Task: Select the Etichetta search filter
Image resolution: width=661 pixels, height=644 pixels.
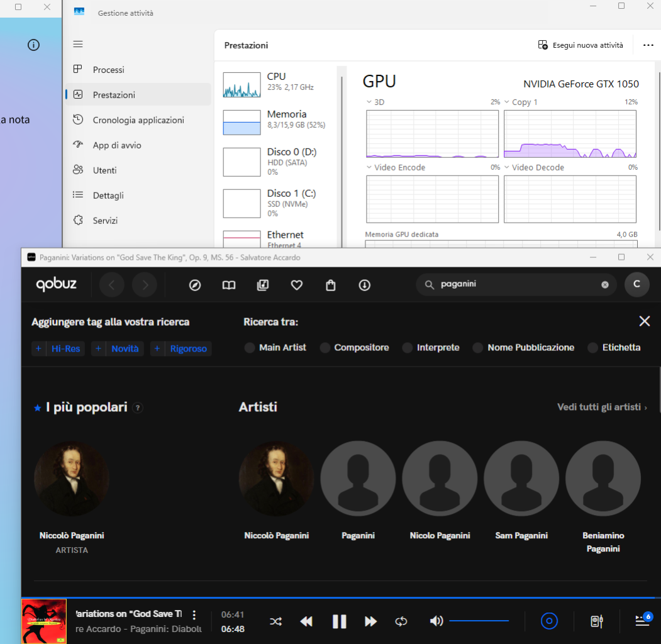Action: 593,348
